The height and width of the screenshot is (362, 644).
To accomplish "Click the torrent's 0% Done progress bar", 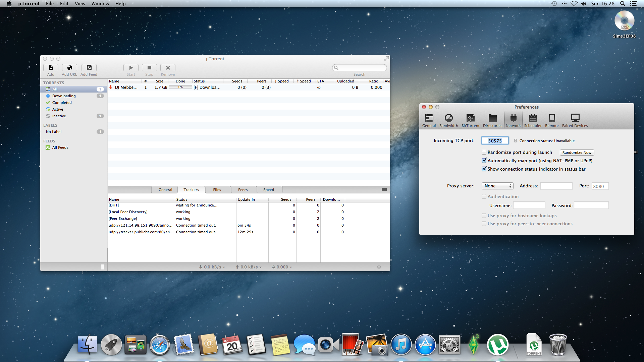I will click(x=180, y=87).
